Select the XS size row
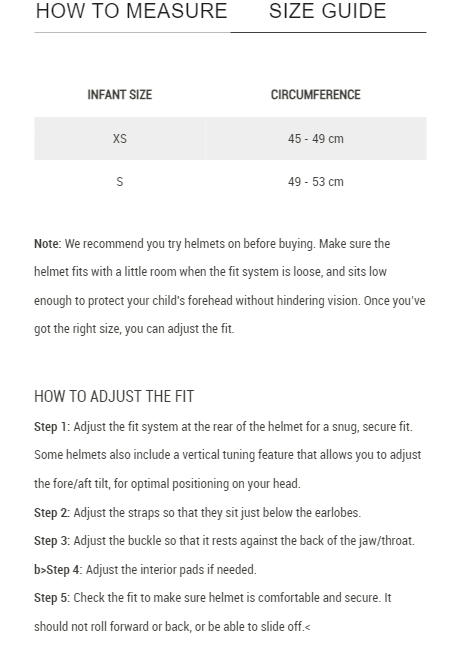 pyautogui.click(x=230, y=138)
